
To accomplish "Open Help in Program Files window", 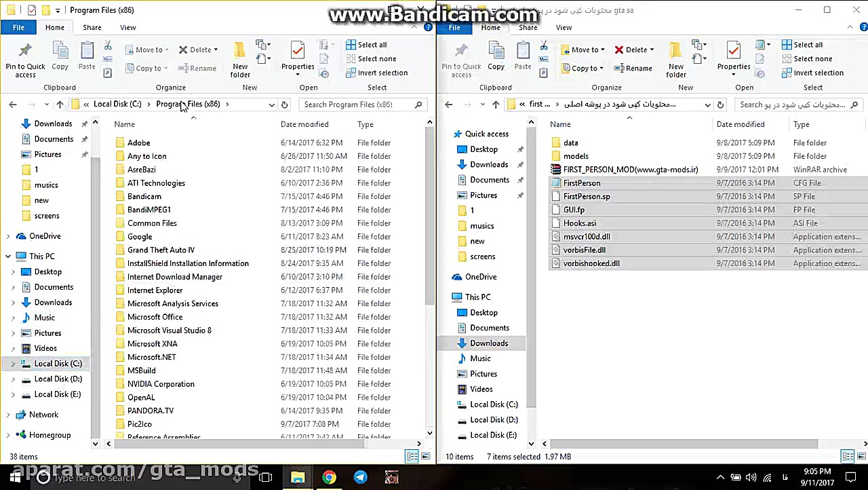I will (428, 27).
